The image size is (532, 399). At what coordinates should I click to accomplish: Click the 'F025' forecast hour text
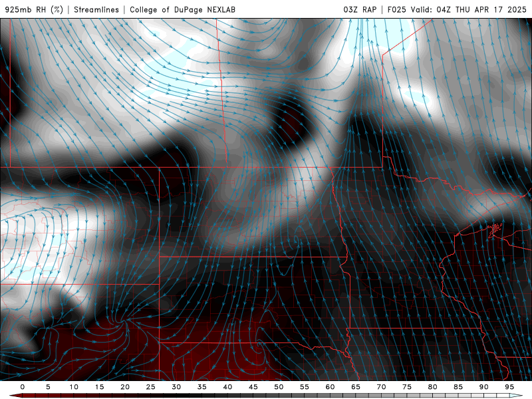[x=396, y=9]
